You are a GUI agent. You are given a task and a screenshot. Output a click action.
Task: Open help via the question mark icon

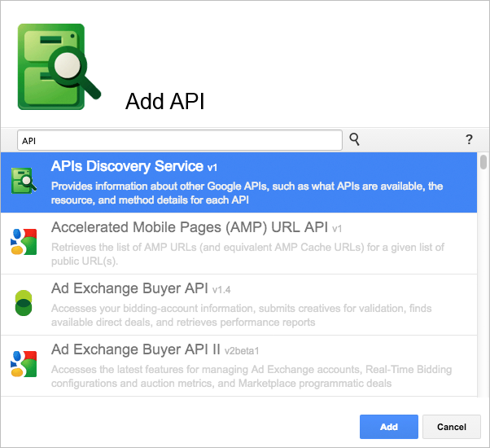pos(469,139)
